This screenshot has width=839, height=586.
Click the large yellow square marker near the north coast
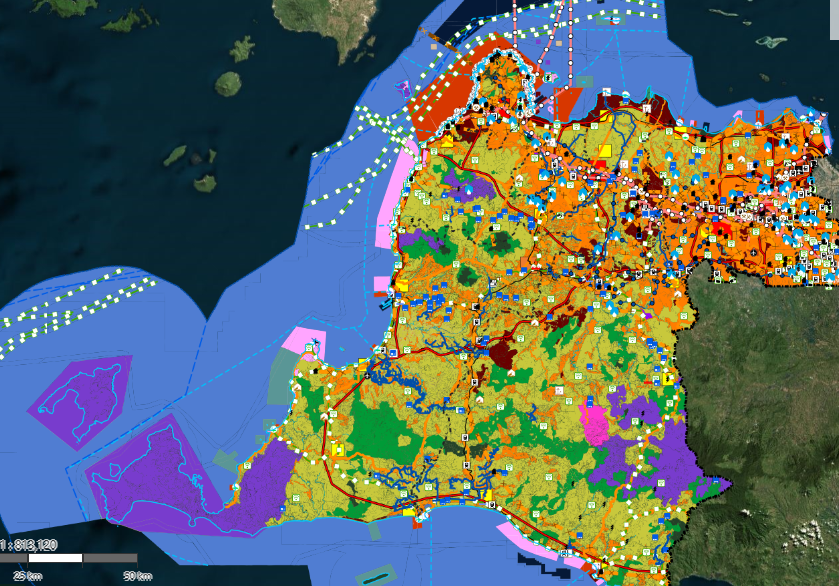[604, 150]
